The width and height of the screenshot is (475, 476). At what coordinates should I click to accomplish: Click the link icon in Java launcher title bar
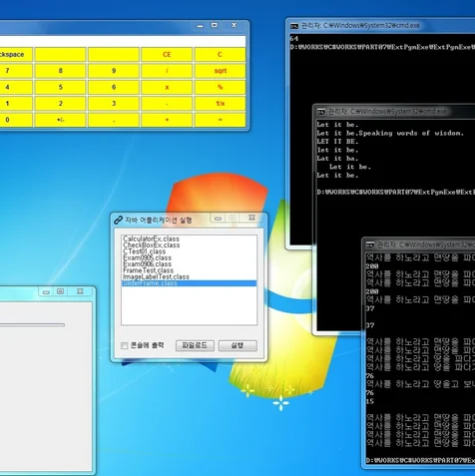click(118, 220)
